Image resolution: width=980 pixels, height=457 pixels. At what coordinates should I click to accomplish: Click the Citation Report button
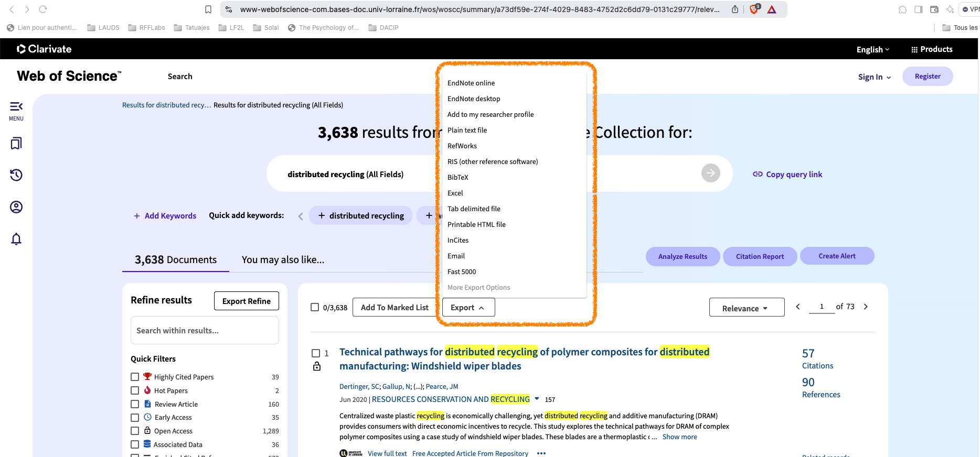[x=759, y=256]
